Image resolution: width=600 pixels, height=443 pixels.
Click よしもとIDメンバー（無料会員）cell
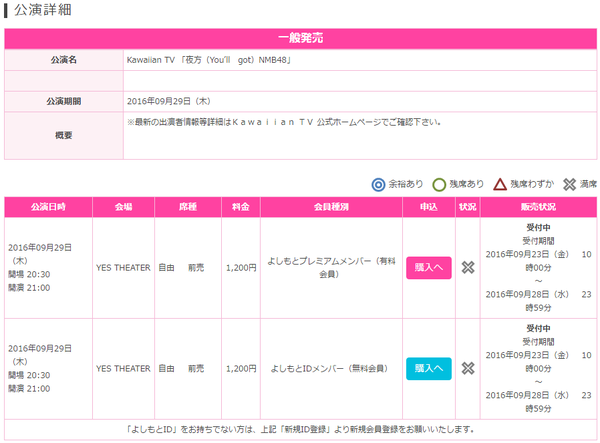point(329,369)
